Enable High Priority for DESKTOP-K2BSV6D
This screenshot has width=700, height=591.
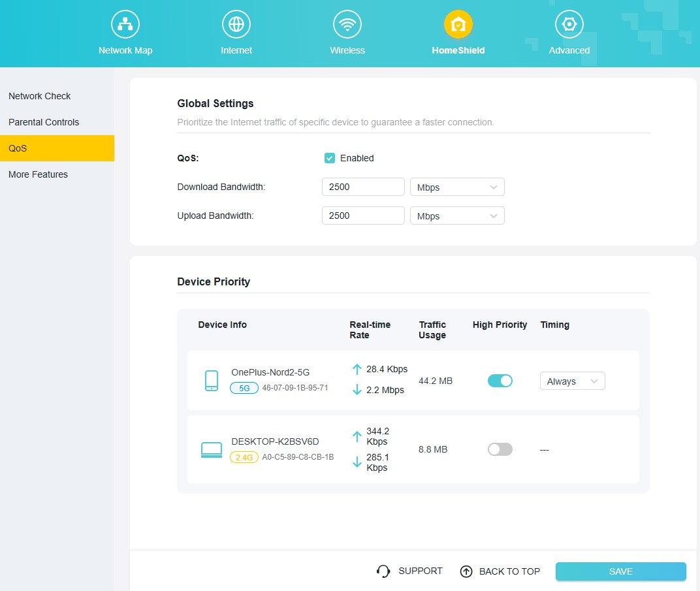[500, 449]
